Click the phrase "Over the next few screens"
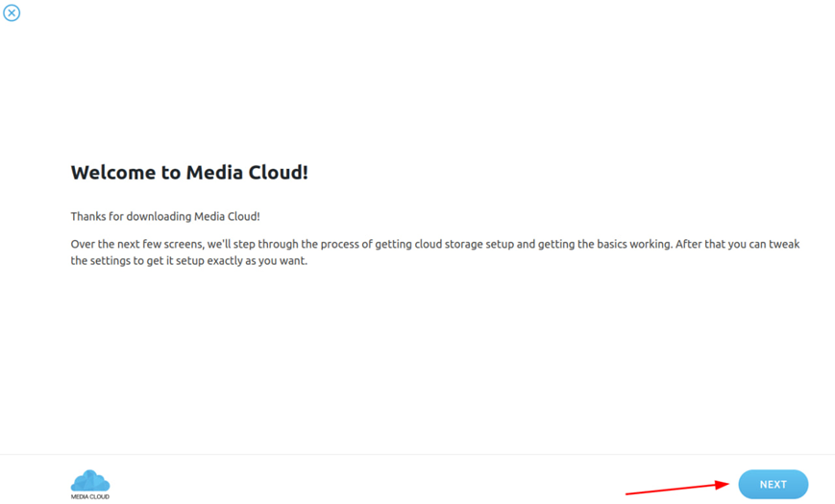Screen dimensions: 835x504 135,244
